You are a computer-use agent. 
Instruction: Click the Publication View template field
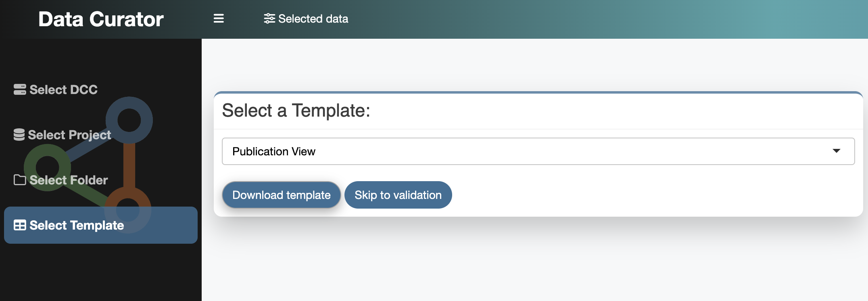538,151
